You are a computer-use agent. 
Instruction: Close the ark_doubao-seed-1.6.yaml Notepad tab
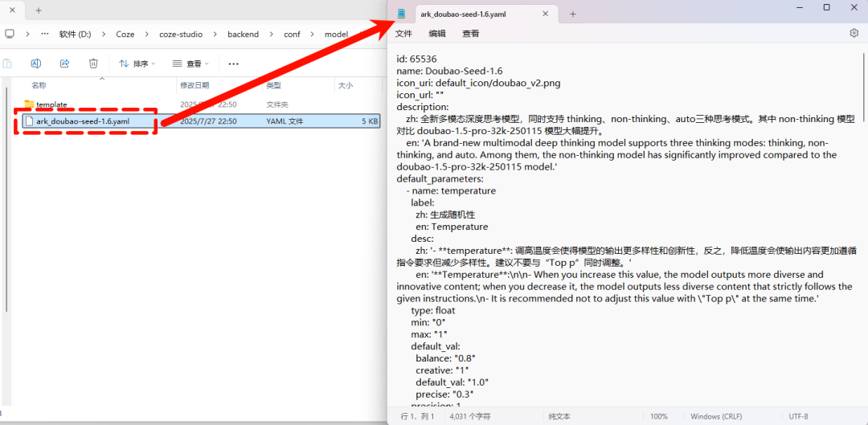(545, 14)
